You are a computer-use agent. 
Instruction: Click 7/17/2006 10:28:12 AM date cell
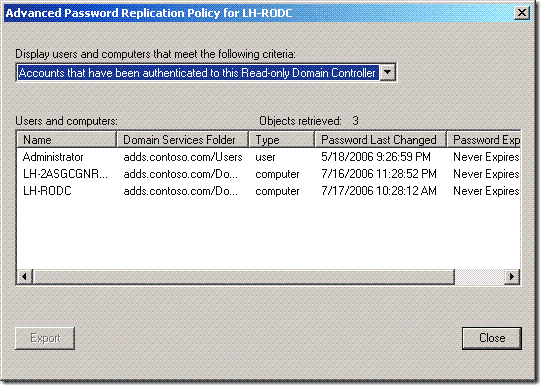[379, 191]
